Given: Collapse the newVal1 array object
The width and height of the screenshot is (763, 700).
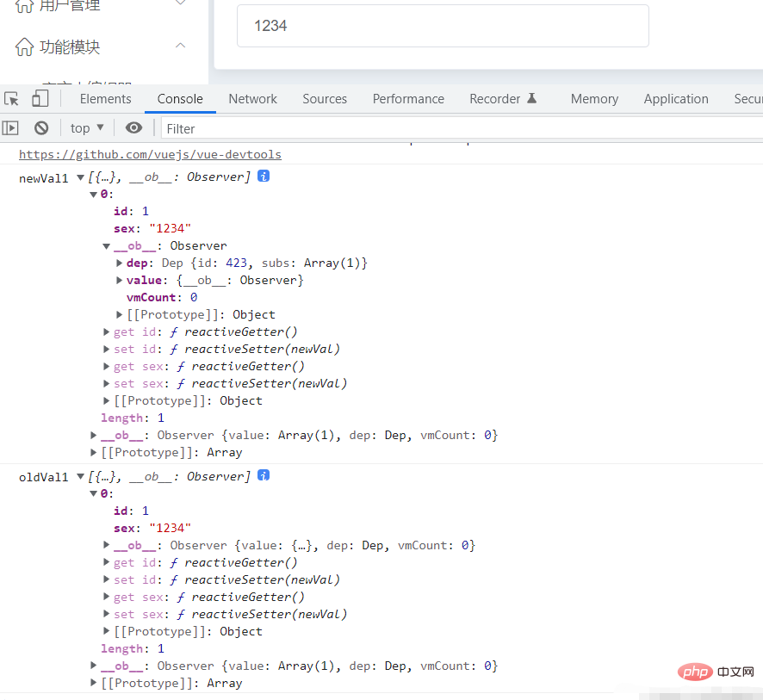Looking at the screenshot, I should 81,177.
